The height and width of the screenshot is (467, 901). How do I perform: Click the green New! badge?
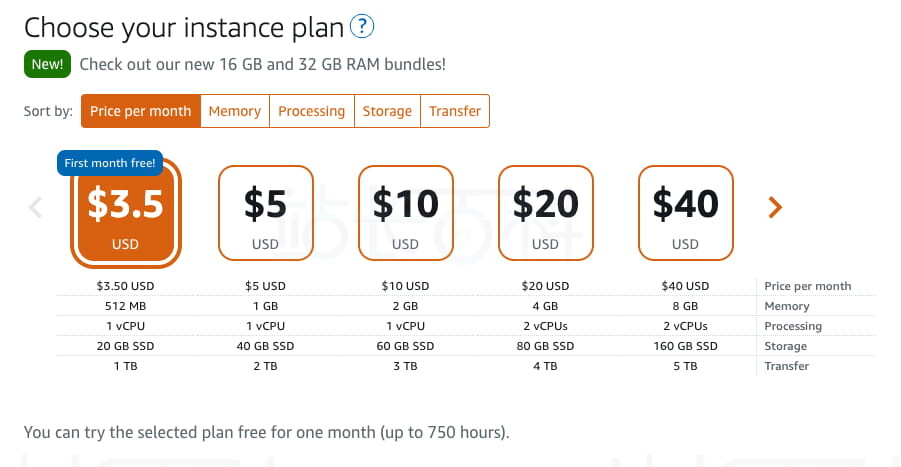click(x=46, y=64)
